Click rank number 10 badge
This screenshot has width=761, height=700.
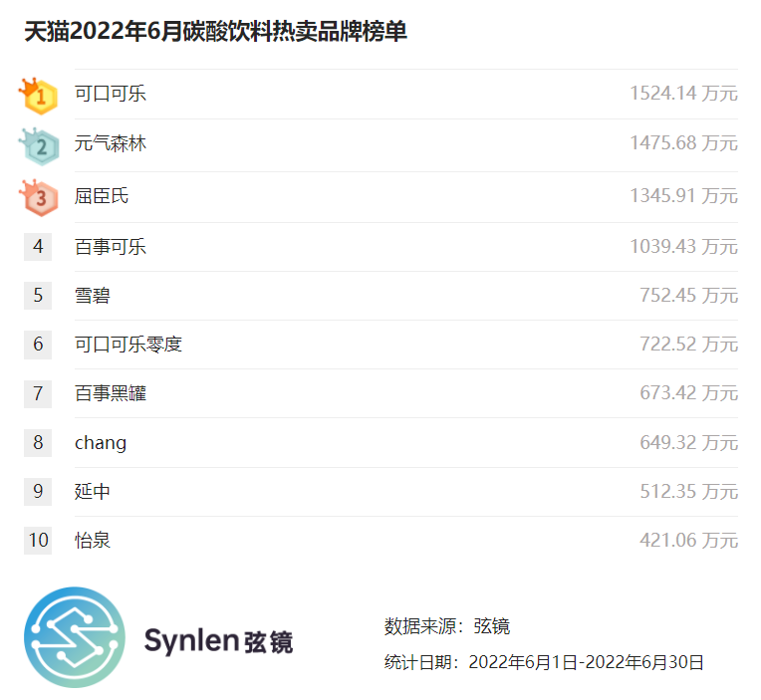pyautogui.click(x=38, y=541)
